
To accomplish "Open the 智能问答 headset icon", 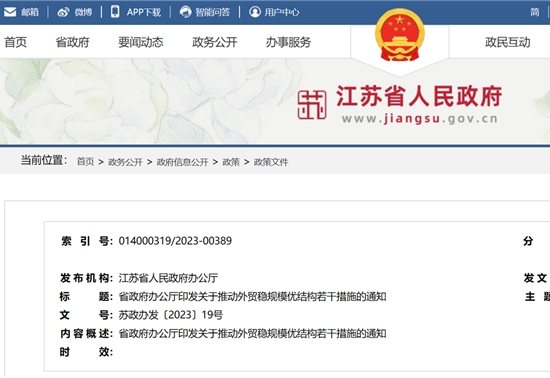I will click(x=186, y=12).
